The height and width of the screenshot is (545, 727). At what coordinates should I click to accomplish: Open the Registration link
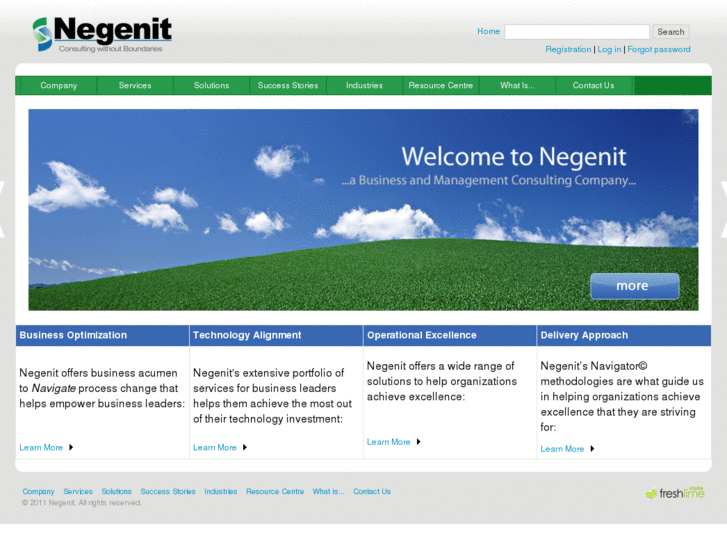[x=568, y=49]
